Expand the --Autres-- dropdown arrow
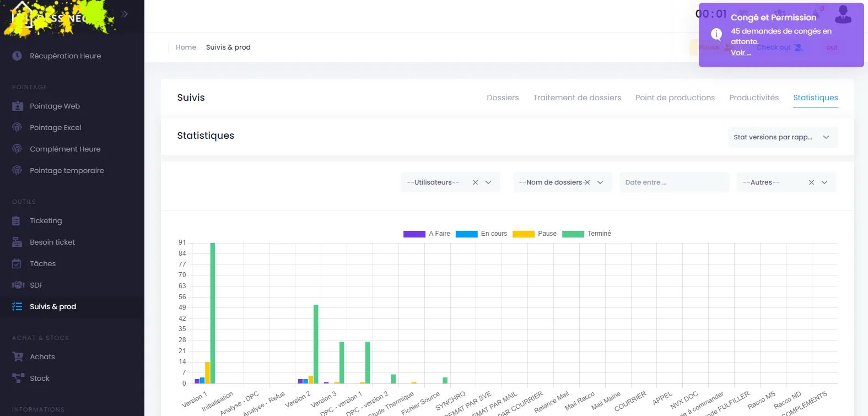868x416 pixels. pos(824,182)
